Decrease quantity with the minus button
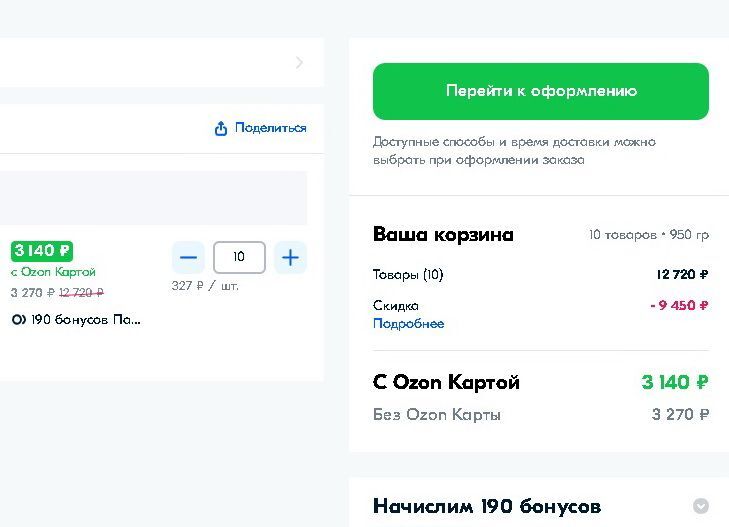 click(x=188, y=257)
